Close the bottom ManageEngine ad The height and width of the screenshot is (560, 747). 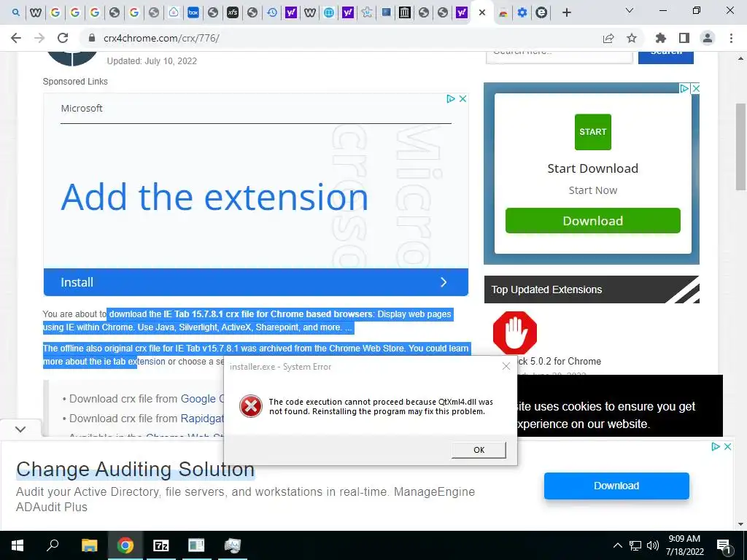pos(727,447)
